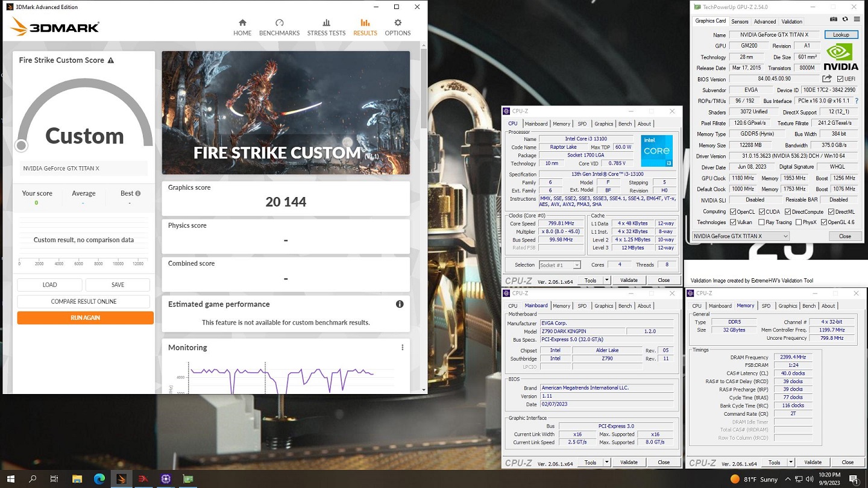Open the Monitoring three-dot menu
This screenshot has width=868, height=488.
pos(403,348)
